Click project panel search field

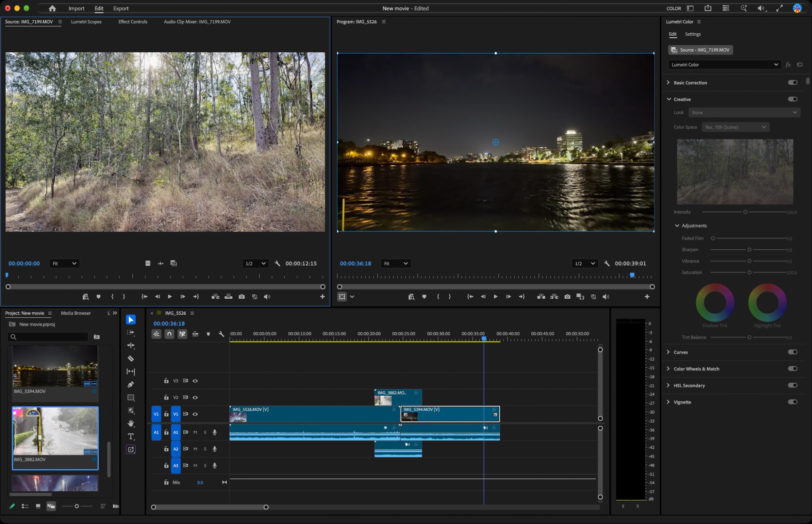(x=48, y=336)
